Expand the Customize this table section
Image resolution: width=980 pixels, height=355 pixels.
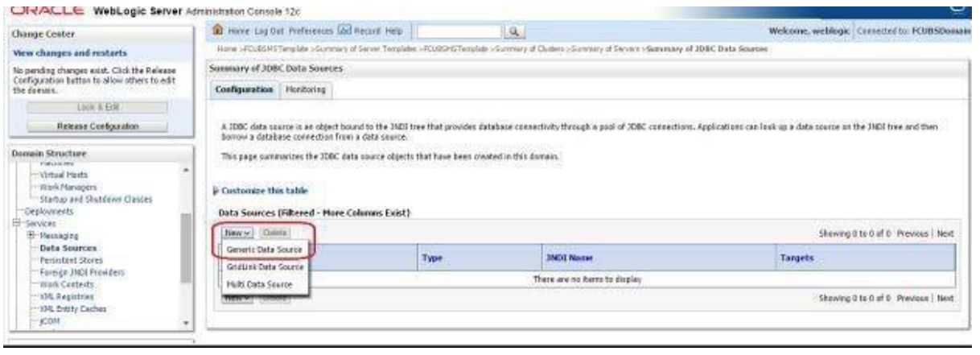click(262, 189)
